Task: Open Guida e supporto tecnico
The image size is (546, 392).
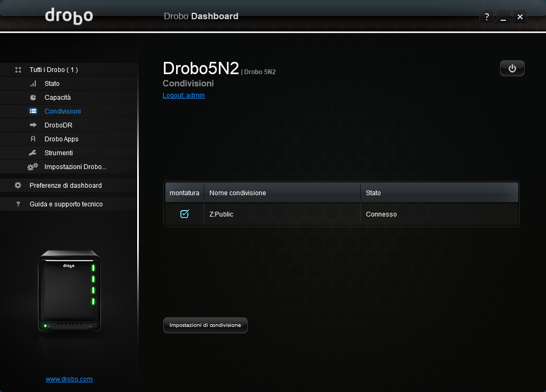Action: (66, 204)
